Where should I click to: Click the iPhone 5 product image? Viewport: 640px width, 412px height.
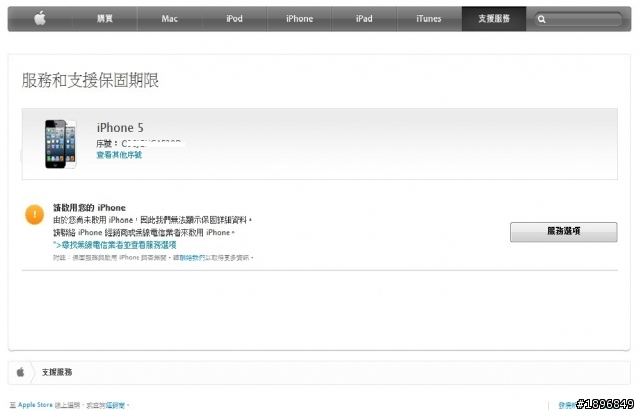click(60, 144)
